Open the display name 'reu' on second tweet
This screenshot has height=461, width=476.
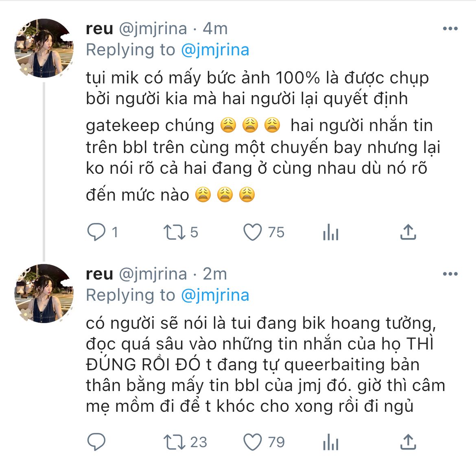[x=99, y=274]
